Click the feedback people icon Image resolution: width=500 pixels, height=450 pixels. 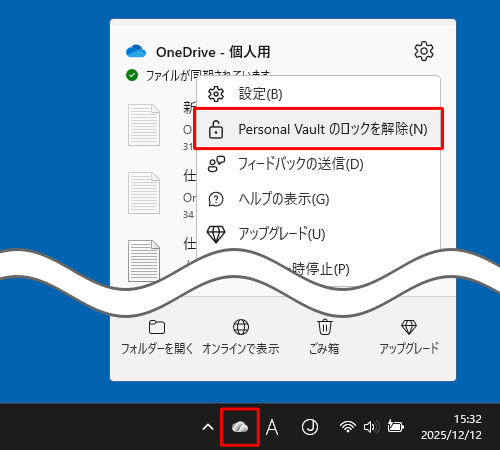216,164
